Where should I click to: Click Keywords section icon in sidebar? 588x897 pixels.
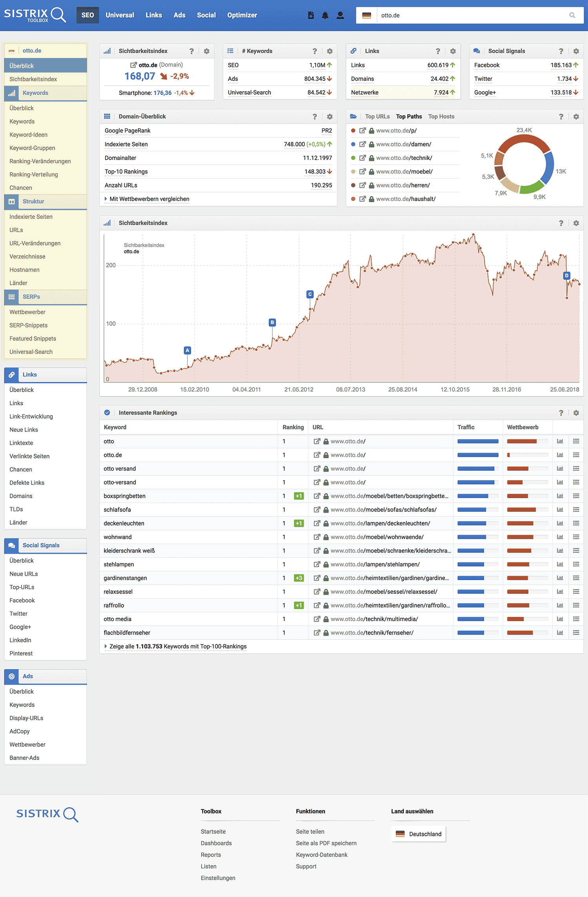point(11,93)
